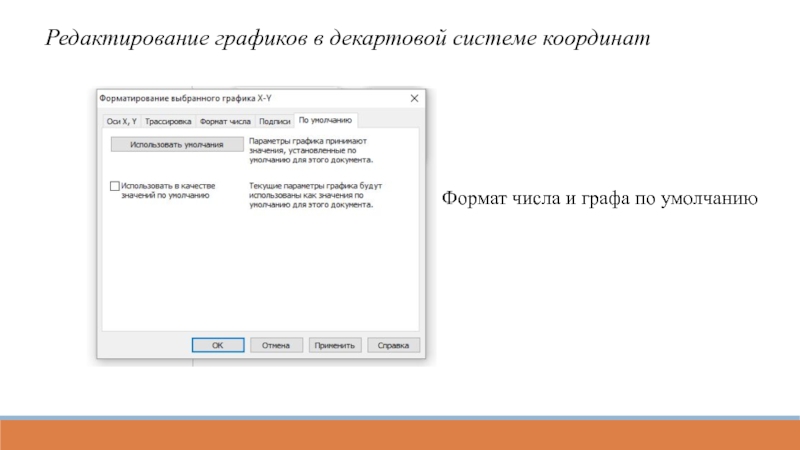
Task: Click the 'Отмена' button
Action: point(276,345)
